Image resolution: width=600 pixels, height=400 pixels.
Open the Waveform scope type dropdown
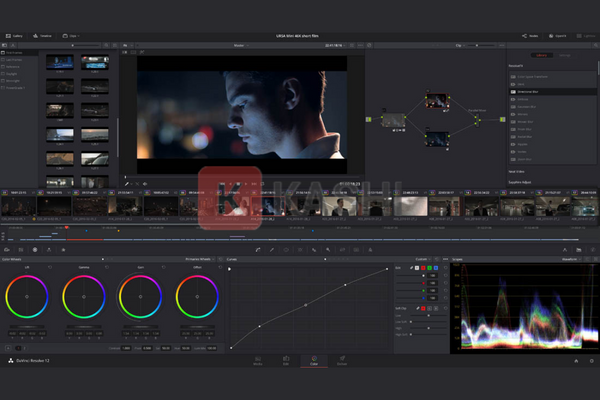(571, 259)
